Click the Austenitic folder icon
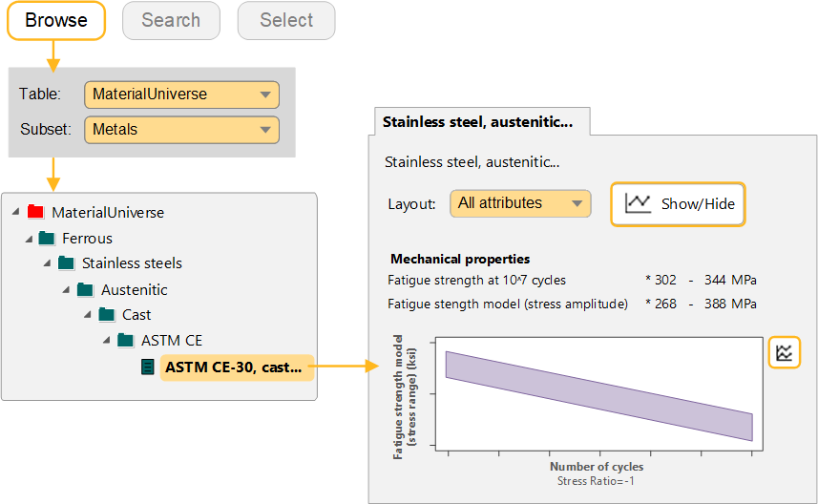The width and height of the screenshot is (818, 504). [86, 289]
